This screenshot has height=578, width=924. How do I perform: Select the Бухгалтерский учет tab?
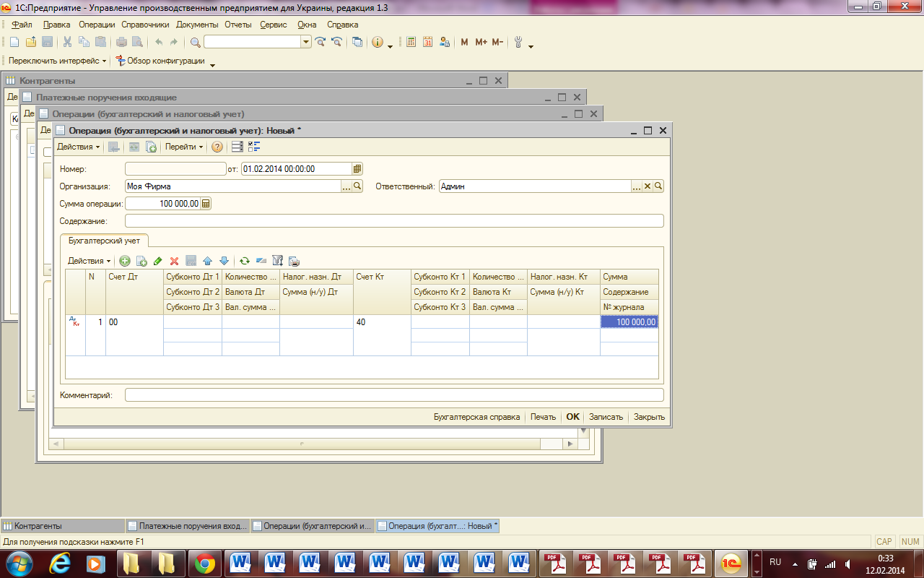pyautogui.click(x=104, y=240)
